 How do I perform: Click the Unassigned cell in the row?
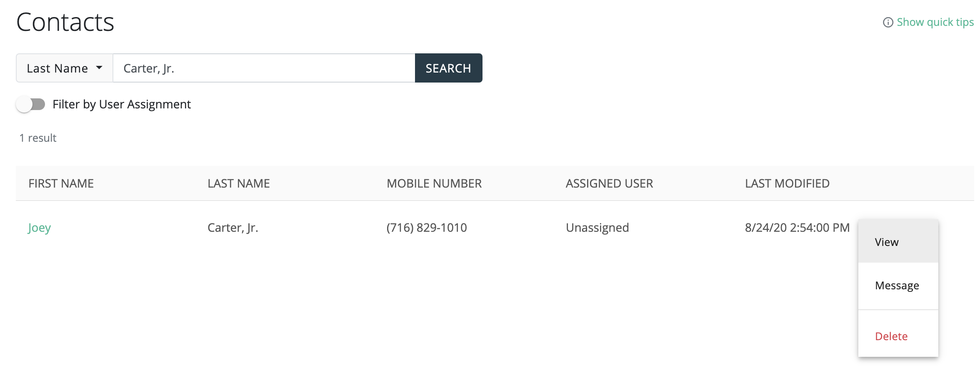pos(597,228)
